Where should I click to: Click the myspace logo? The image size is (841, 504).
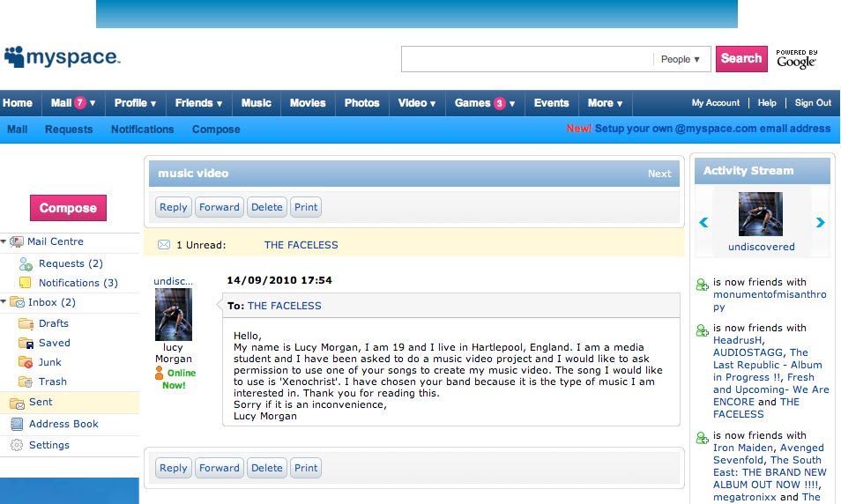pos(63,56)
